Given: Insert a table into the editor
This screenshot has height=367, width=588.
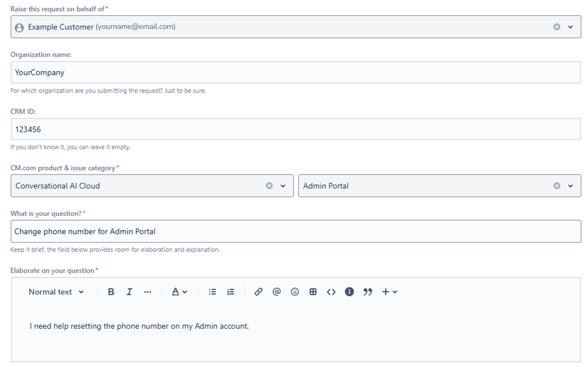Looking at the screenshot, I should [x=313, y=292].
